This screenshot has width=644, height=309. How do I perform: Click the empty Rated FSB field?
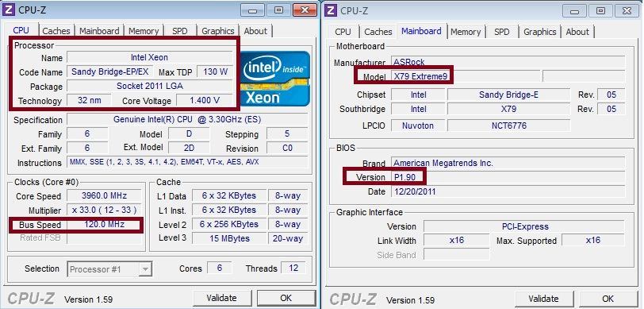coord(105,238)
